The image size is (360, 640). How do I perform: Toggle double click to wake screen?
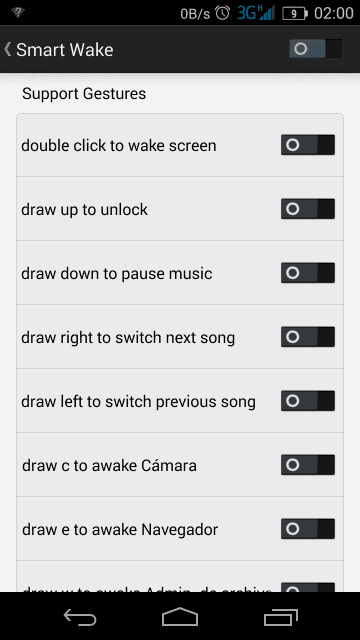click(308, 145)
